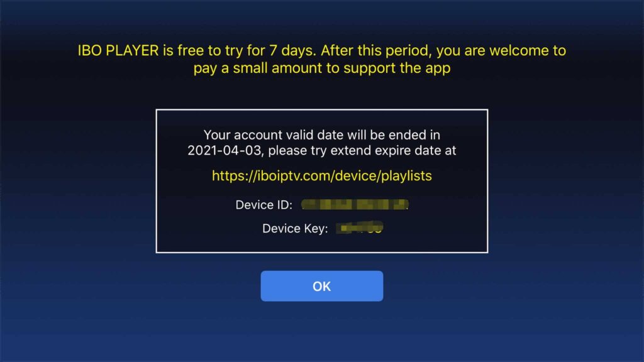The height and width of the screenshot is (362, 644).
Task: Click 'After this period' phrase in header
Action: 376,50
